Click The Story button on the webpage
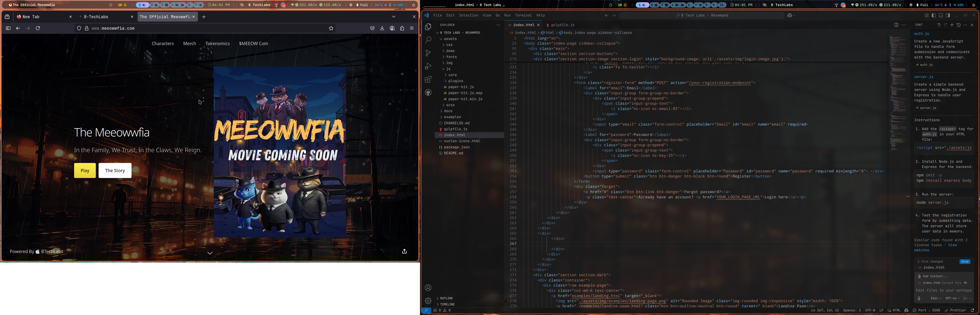This screenshot has width=980, height=315. point(115,170)
